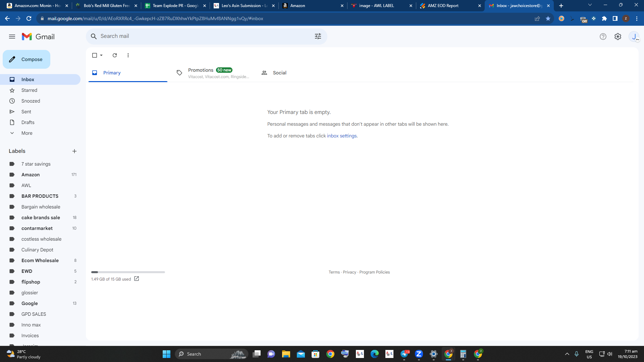Toggle the select-all messages checkbox
The image size is (644, 362).
(x=95, y=55)
